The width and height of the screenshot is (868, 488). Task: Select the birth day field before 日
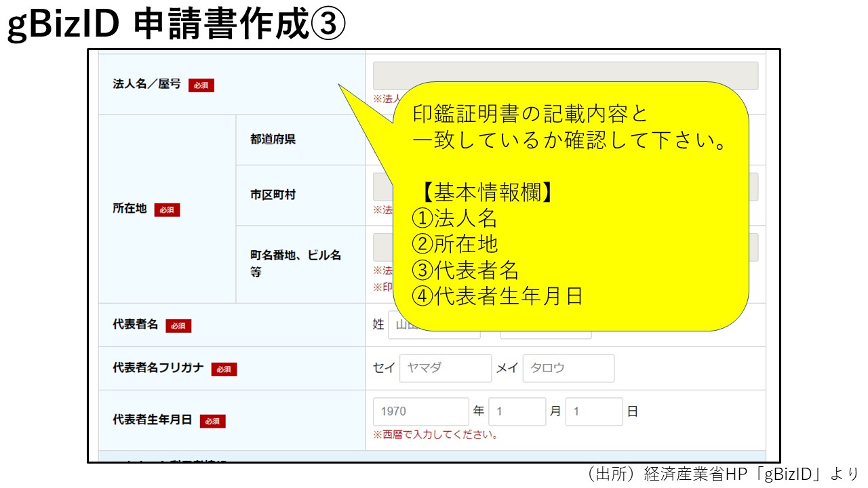(x=593, y=411)
